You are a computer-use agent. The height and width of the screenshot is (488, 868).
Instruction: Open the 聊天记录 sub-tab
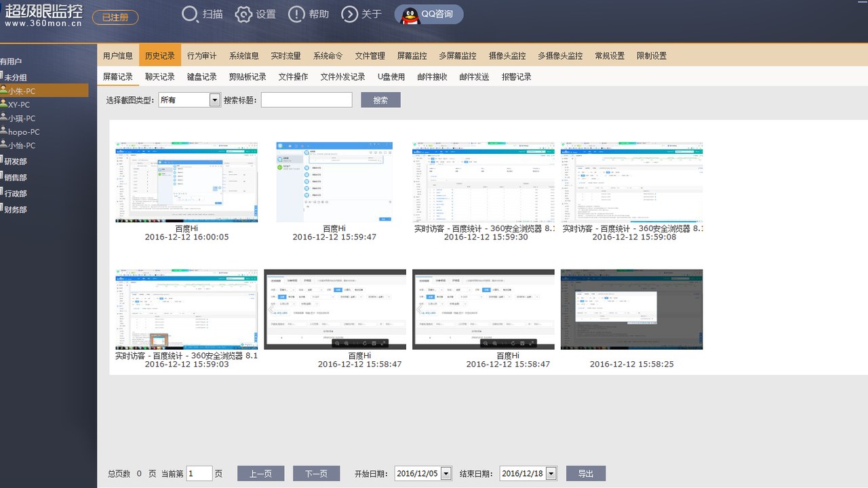pyautogui.click(x=160, y=77)
